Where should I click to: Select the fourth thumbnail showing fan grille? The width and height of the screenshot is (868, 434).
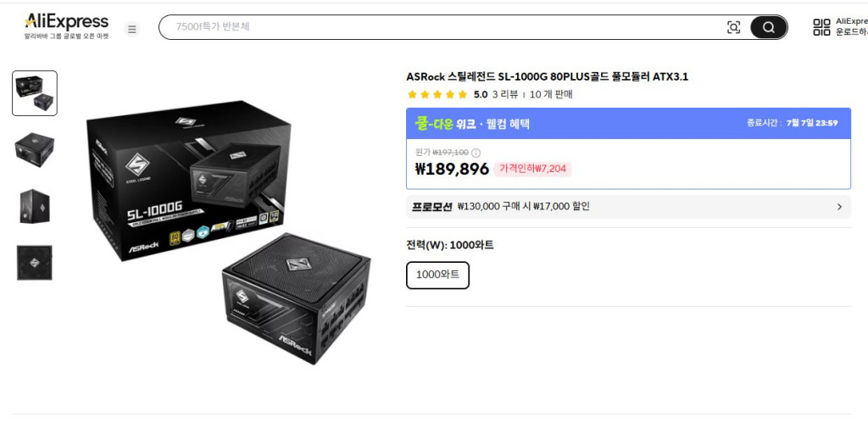[34, 263]
